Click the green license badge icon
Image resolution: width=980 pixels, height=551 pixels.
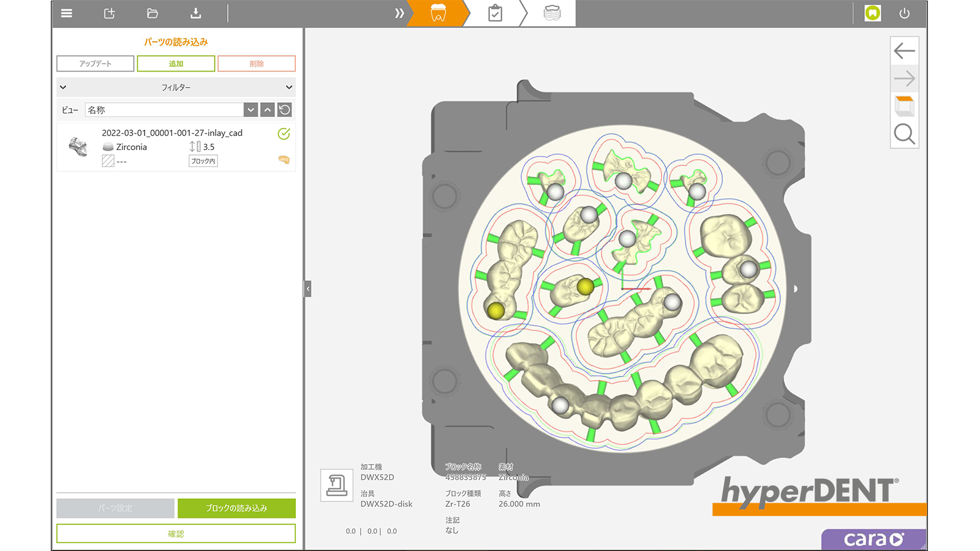[873, 13]
